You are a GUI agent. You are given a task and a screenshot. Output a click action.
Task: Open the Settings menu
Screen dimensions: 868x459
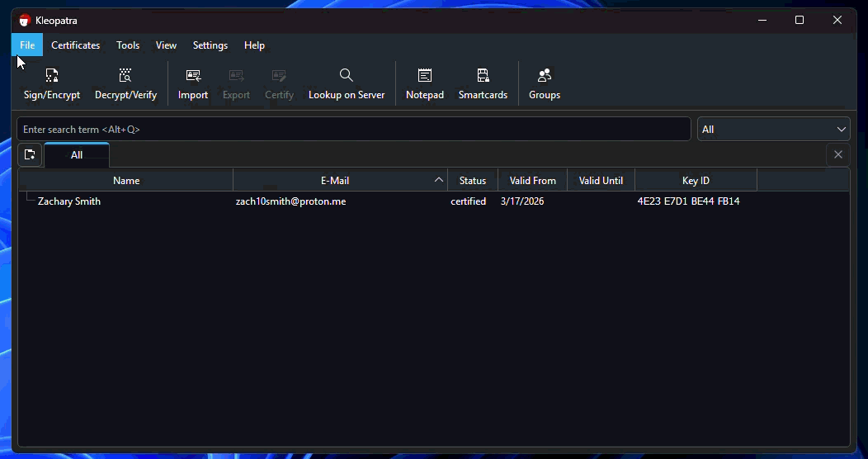pyautogui.click(x=210, y=45)
